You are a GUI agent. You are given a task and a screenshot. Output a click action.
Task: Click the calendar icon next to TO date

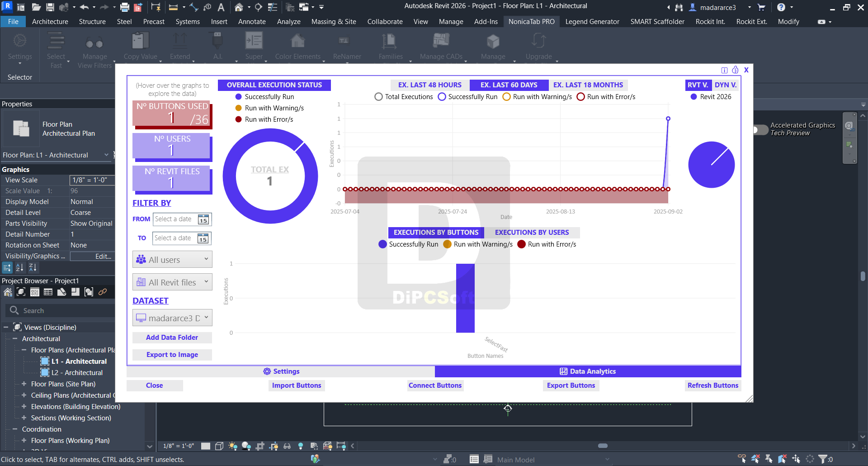coord(203,238)
